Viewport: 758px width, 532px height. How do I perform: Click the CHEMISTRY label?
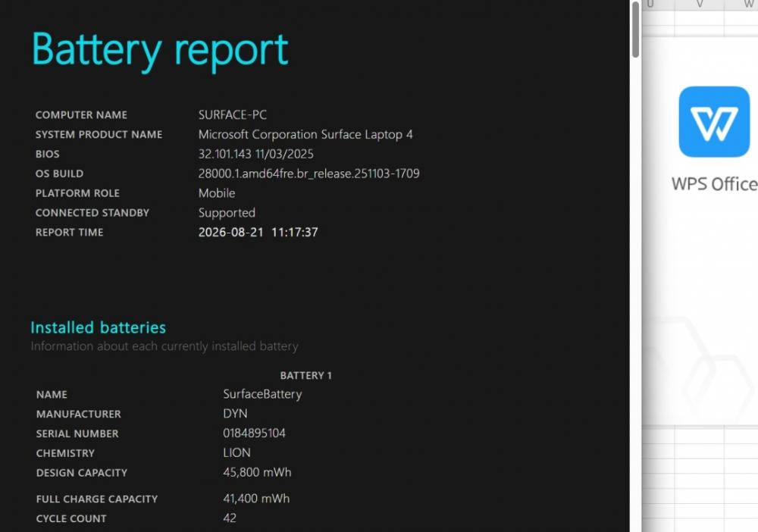click(x=65, y=453)
